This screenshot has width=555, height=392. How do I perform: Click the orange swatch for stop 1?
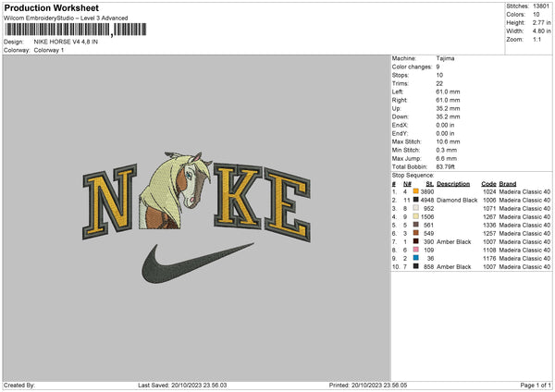416,191
